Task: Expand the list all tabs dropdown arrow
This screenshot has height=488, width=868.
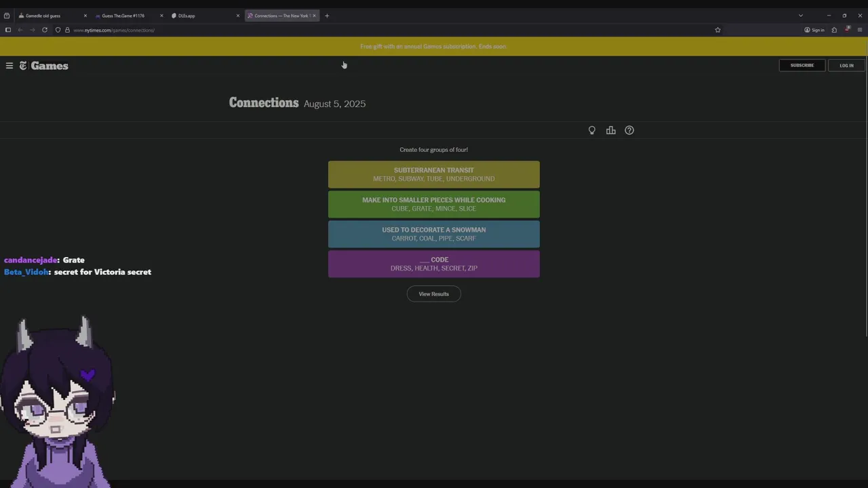Action: coord(801,16)
